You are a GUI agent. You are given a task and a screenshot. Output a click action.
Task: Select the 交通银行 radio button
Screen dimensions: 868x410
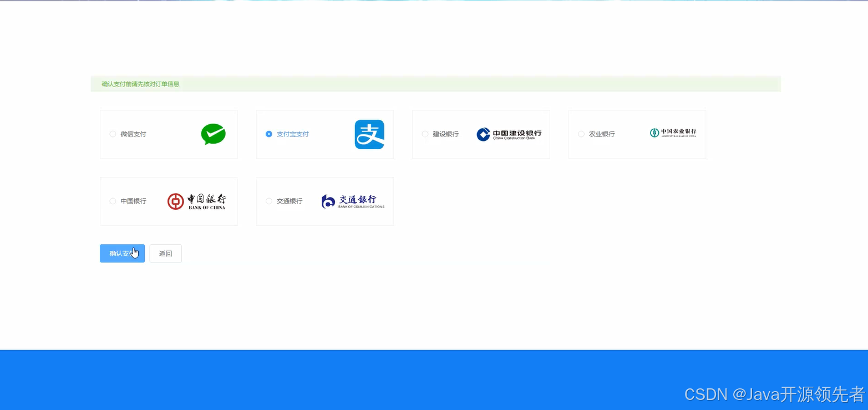coord(268,201)
